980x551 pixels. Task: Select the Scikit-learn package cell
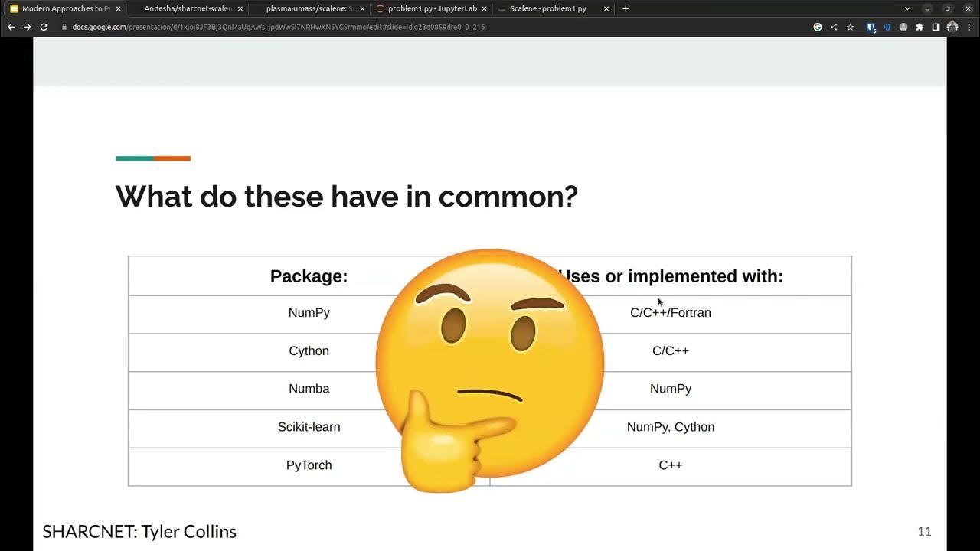(x=309, y=427)
